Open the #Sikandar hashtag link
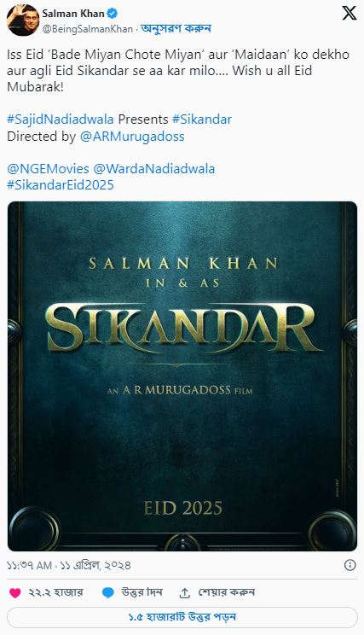The image size is (364, 635). pyautogui.click(x=202, y=119)
